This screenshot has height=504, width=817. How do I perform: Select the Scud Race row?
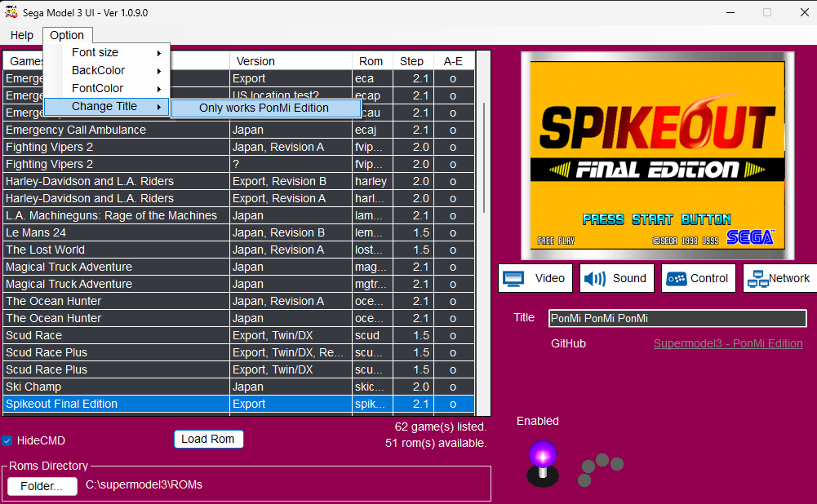[x=238, y=335]
